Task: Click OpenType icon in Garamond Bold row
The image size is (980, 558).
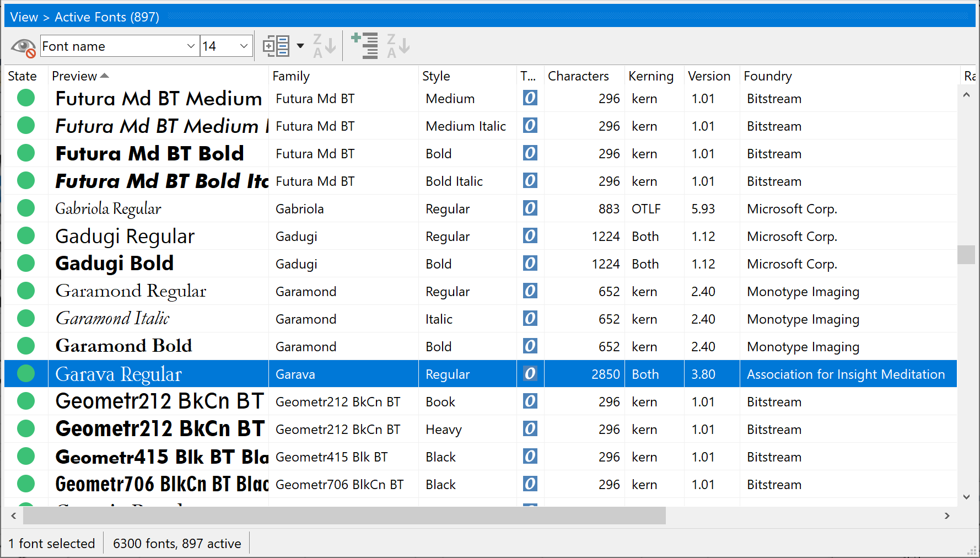Action: [x=530, y=346]
